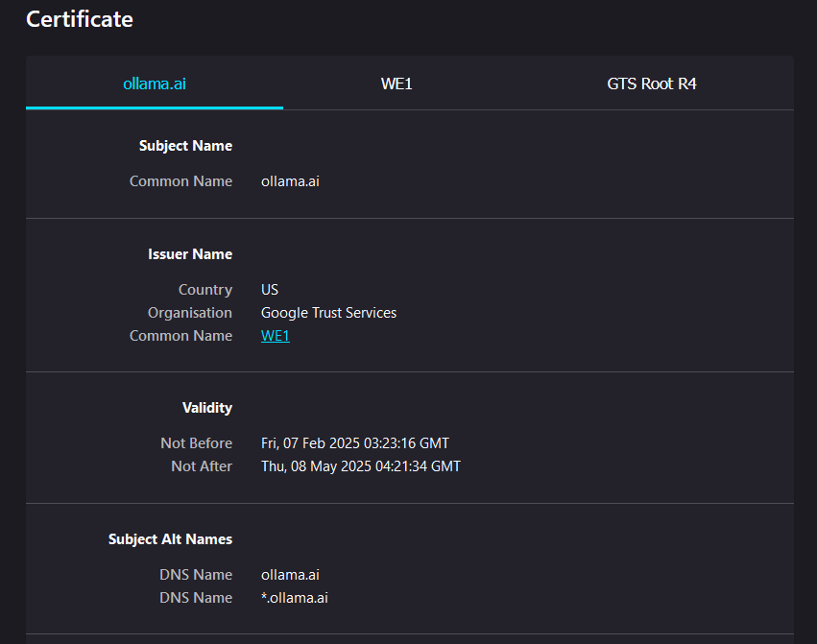This screenshot has height=644, width=817.
Task: Click the Country label in Issuer Name
Action: [205, 290]
